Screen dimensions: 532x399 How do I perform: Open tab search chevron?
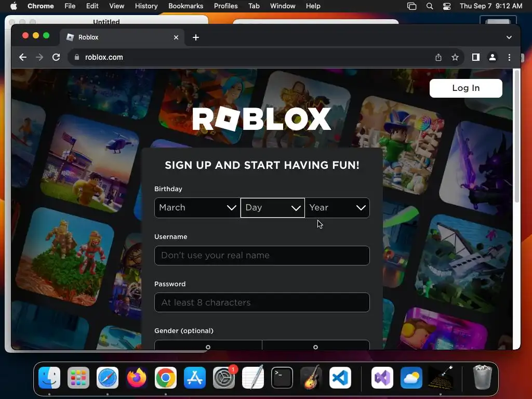coord(509,37)
